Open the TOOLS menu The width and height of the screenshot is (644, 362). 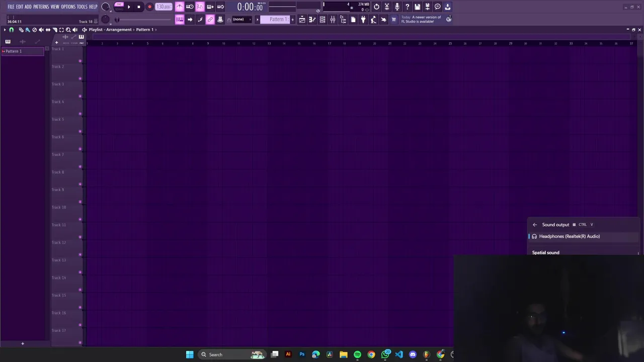click(x=82, y=7)
